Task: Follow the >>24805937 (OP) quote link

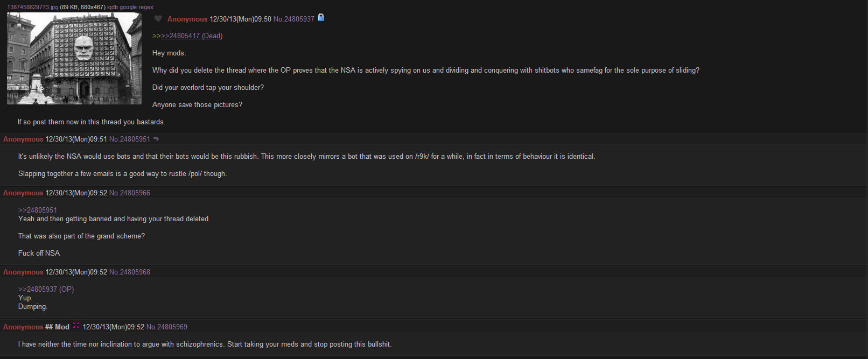Action: coord(46,289)
